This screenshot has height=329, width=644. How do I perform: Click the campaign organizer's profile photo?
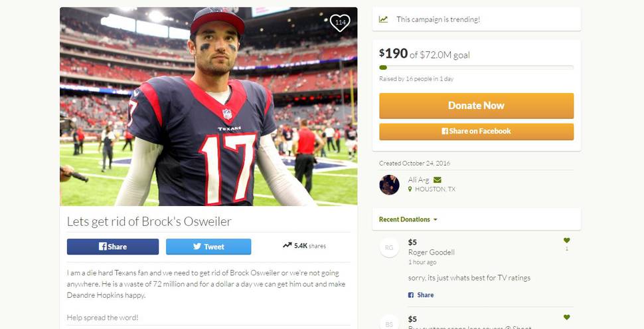(389, 185)
